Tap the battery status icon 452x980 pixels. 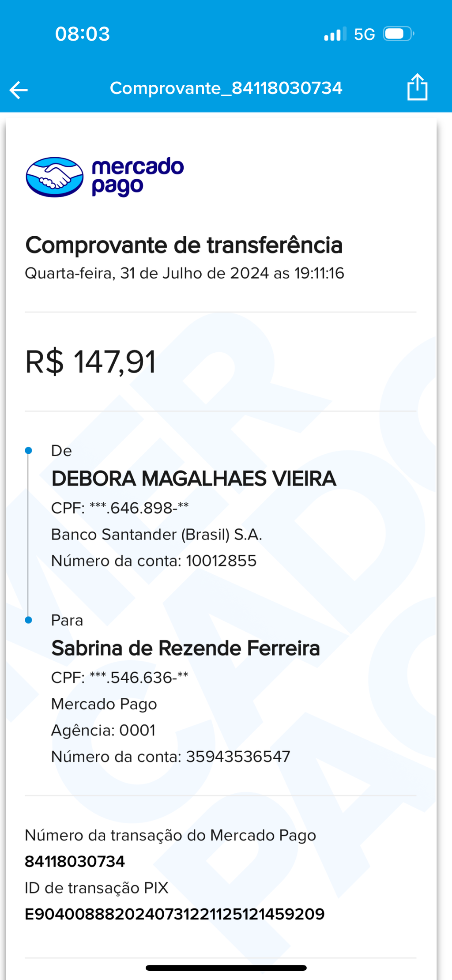(399, 34)
